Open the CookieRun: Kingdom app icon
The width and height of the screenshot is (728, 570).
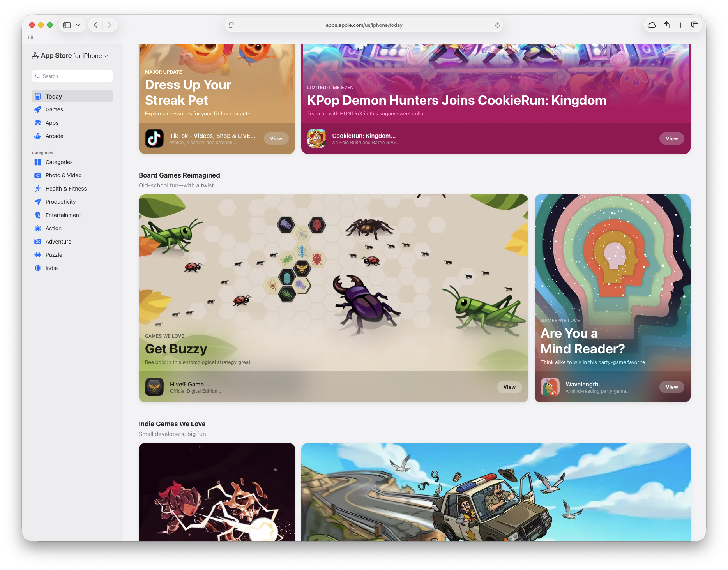point(317,138)
